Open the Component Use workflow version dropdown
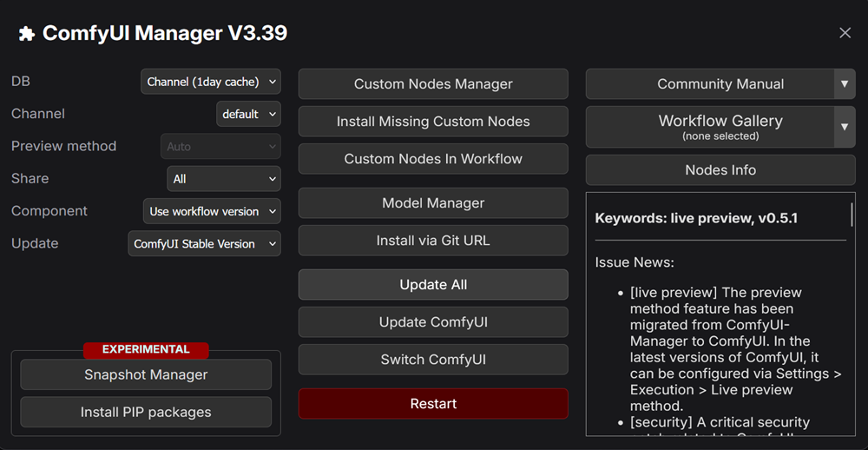The width and height of the screenshot is (868, 450). (x=212, y=211)
